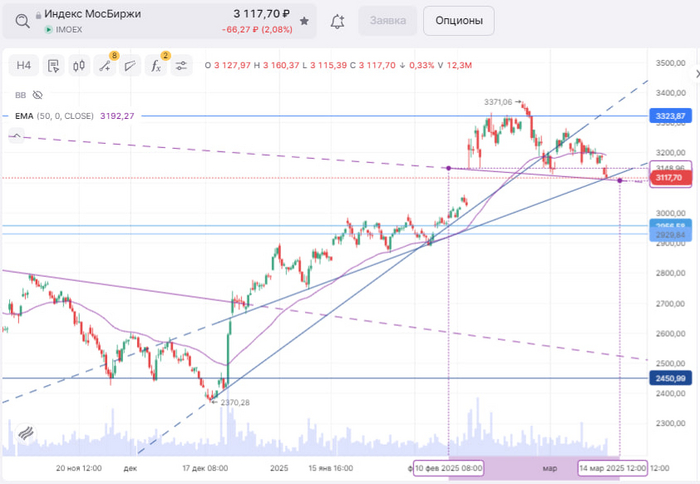The width and height of the screenshot is (700, 484).
Task: Click the Заявка button
Action: click(x=388, y=20)
